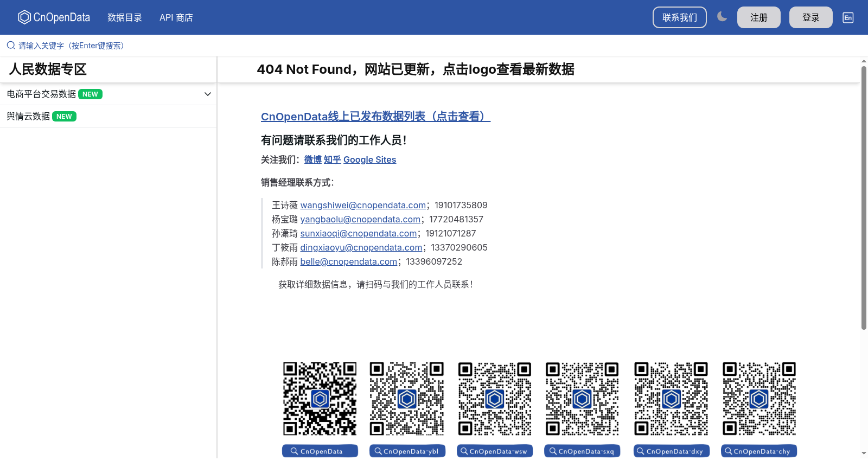Open the 知乎 link
Image resolution: width=868 pixels, height=467 pixels.
point(333,159)
